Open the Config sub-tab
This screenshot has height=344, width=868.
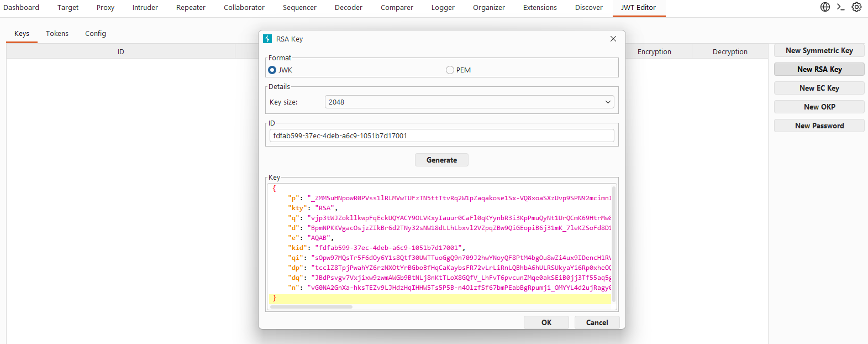tap(96, 34)
